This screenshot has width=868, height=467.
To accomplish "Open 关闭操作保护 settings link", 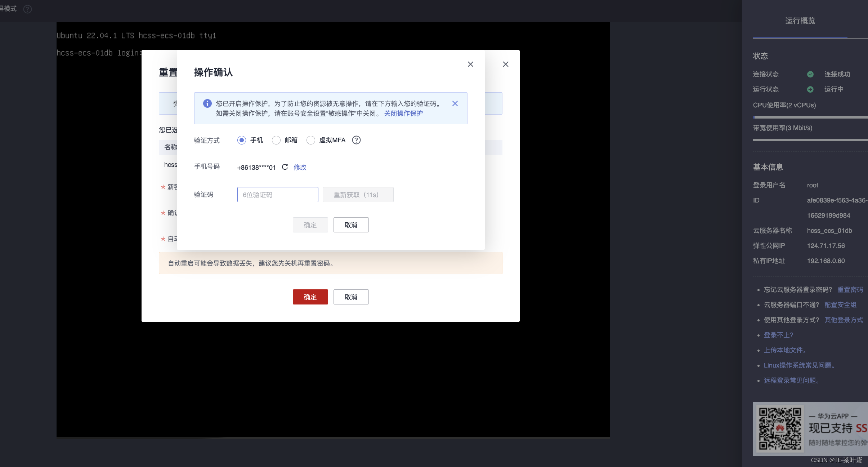I will (x=403, y=114).
